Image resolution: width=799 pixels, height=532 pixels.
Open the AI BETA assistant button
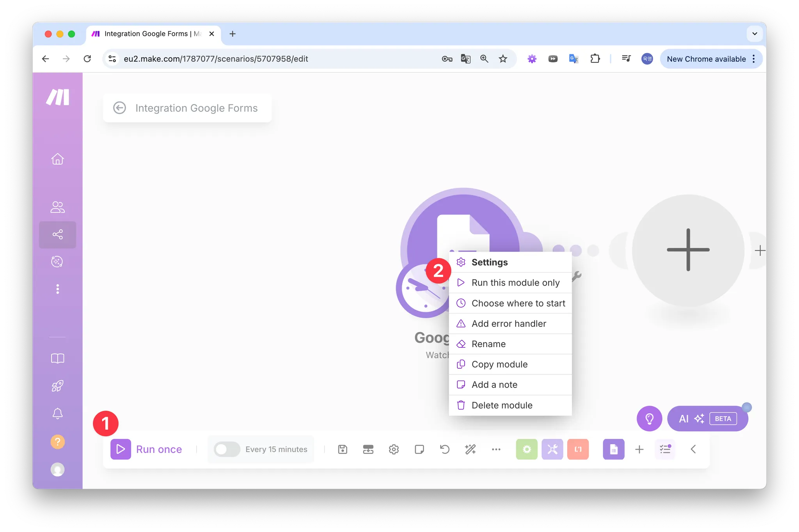pos(708,419)
